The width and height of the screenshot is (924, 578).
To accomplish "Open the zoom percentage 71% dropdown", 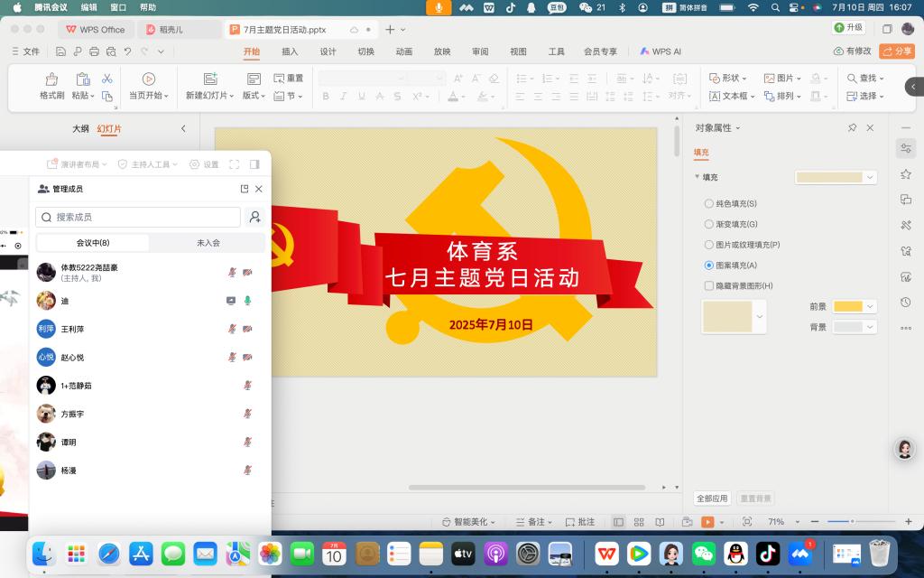I will pos(780,522).
